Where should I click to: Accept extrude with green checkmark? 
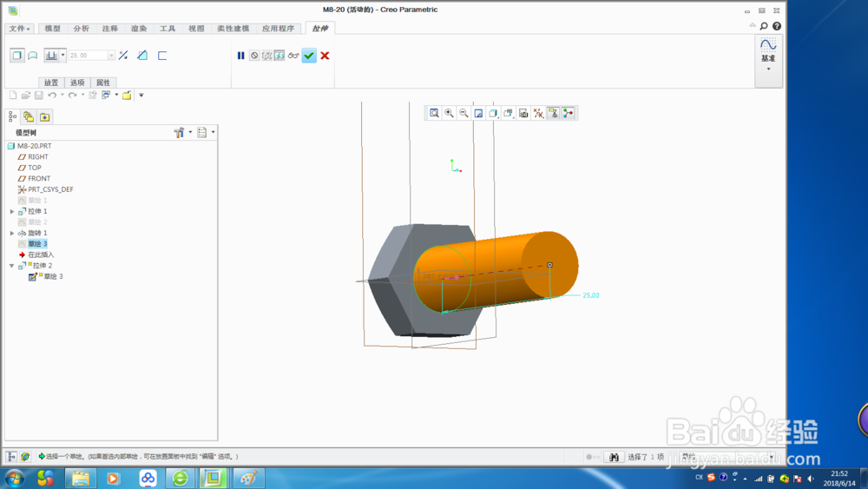[309, 56]
